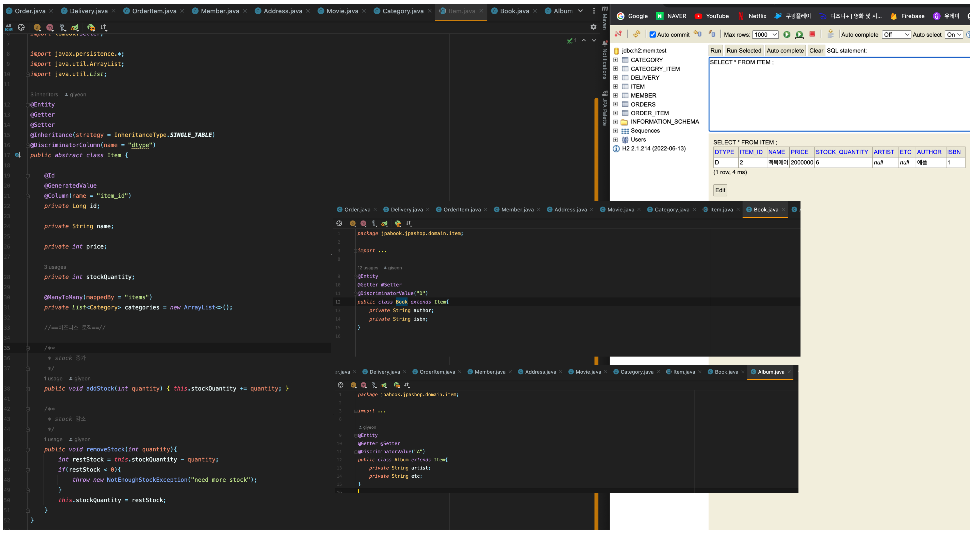Open the NAVER bookmark
The height and width of the screenshot is (538, 980).
pos(672,16)
